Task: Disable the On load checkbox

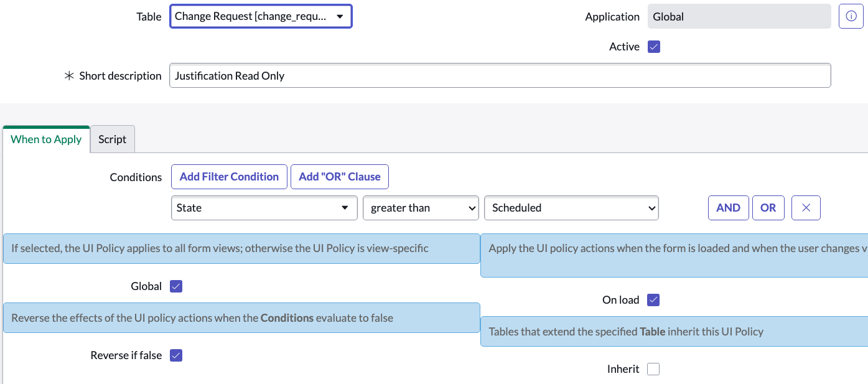Action: 653,299
